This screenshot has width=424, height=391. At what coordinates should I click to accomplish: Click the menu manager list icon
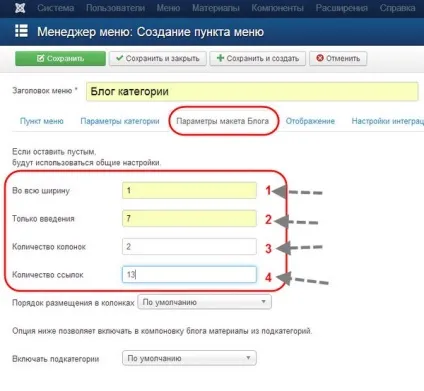(21, 31)
